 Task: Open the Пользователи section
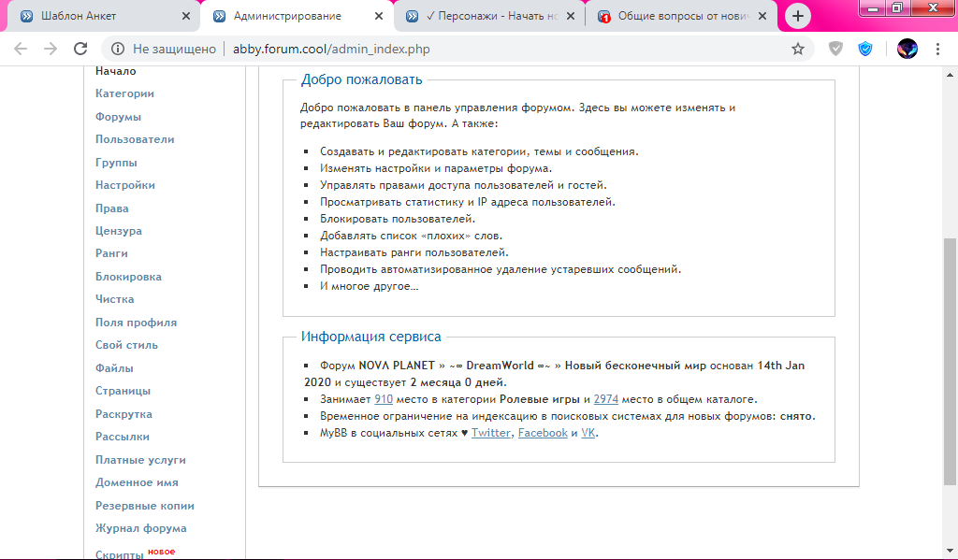[135, 139]
